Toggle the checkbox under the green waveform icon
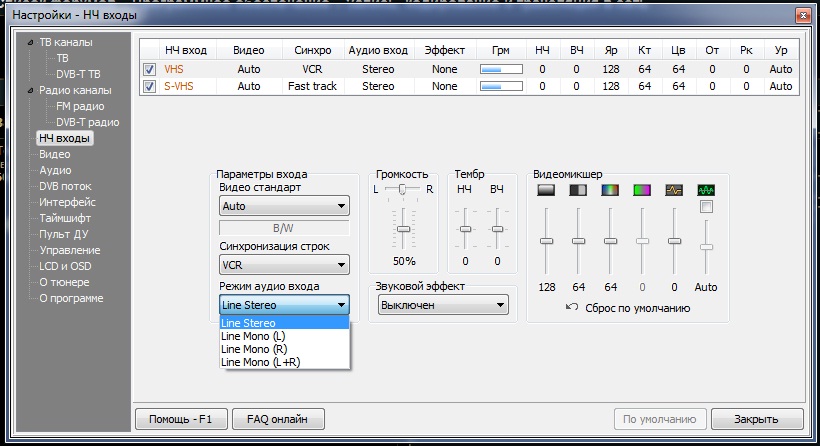Viewport: 820px width, 446px height. [706, 207]
